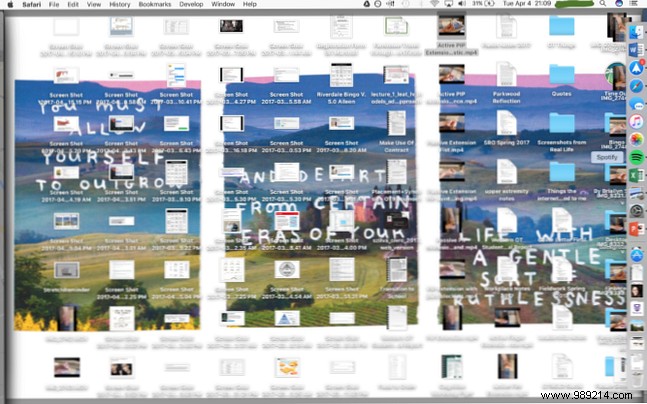The height and width of the screenshot is (404, 647).
Task: Open the AirPlay display menu
Action: (449, 4)
